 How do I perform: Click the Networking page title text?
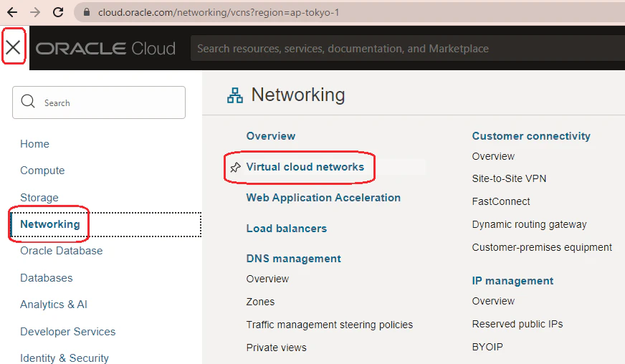tap(297, 95)
